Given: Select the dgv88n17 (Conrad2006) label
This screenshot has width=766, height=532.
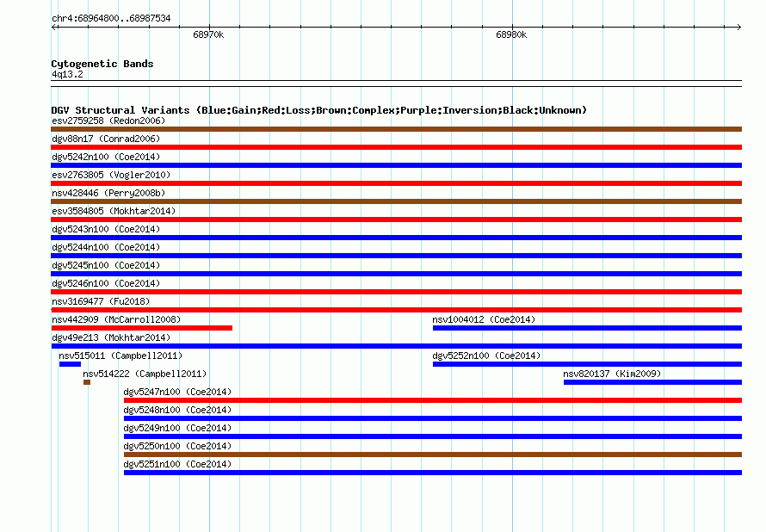Looking at the screenshot, I should [106, 139].
